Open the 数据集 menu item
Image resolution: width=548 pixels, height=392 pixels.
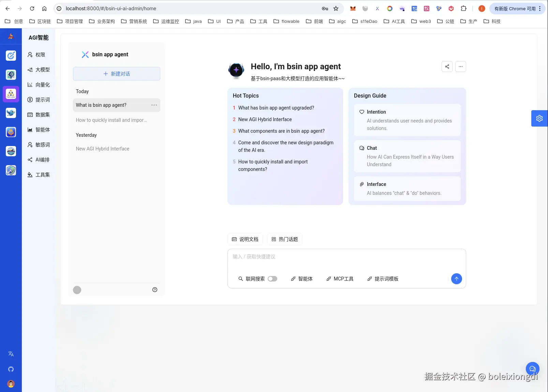[39, 115]
